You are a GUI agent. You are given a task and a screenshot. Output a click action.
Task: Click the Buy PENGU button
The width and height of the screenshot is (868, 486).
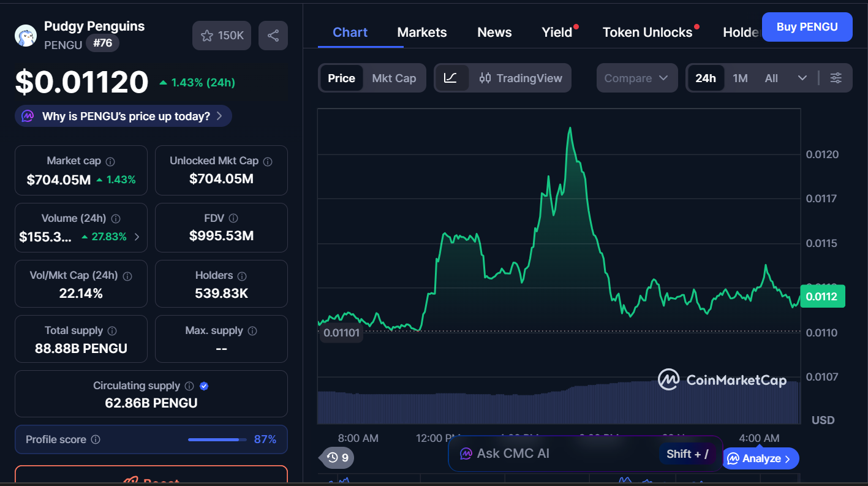(807, 27)
